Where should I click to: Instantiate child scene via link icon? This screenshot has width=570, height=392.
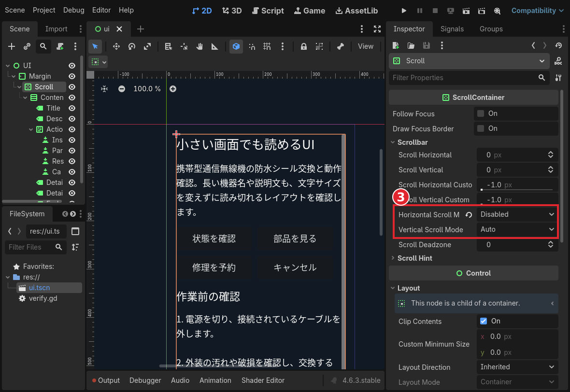pyautogui.click(x=27, y=46)
